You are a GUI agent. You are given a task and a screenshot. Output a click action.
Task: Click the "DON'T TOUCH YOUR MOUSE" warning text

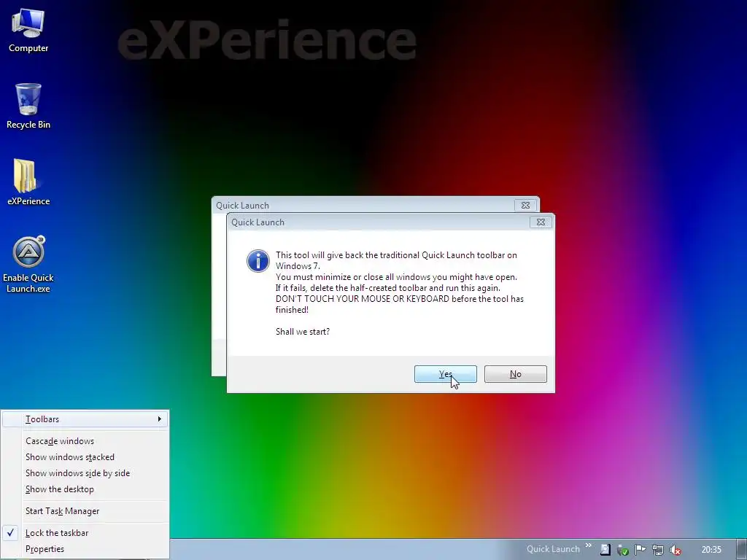tap(362, 298)
